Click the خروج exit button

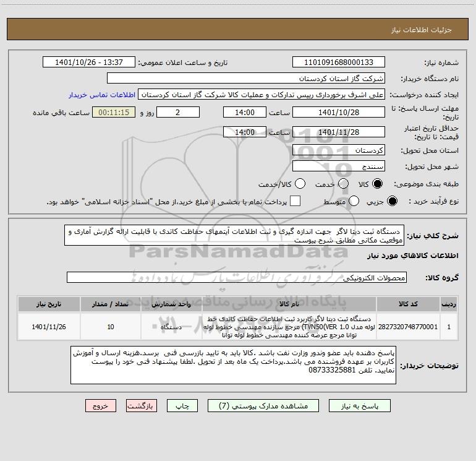101,406
